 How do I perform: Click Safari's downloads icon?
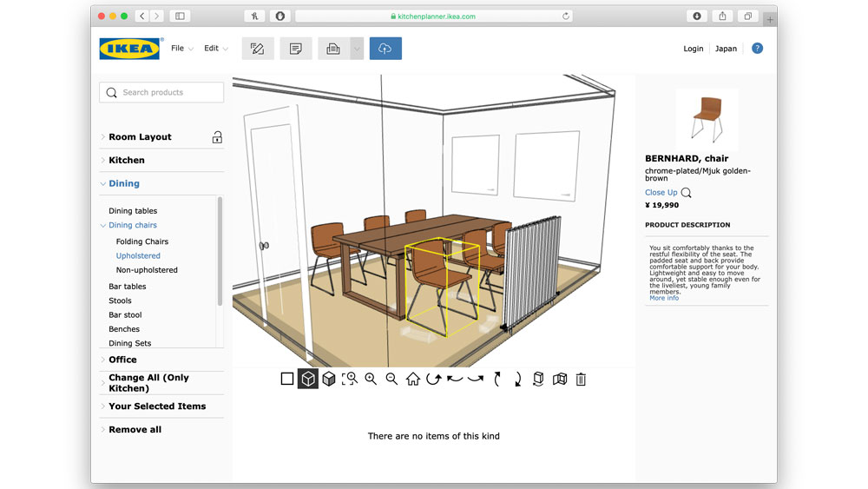point(697,16)
